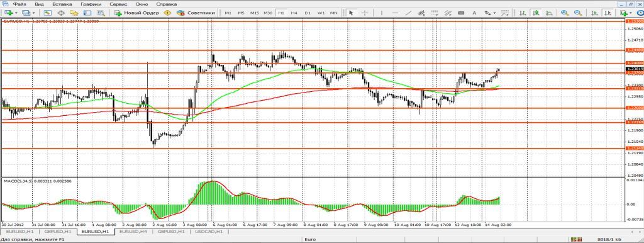The width and height of the screenshot is (644, 243).
Task: Open the arrows objects dropdown
Action: [x=489, y=13]
